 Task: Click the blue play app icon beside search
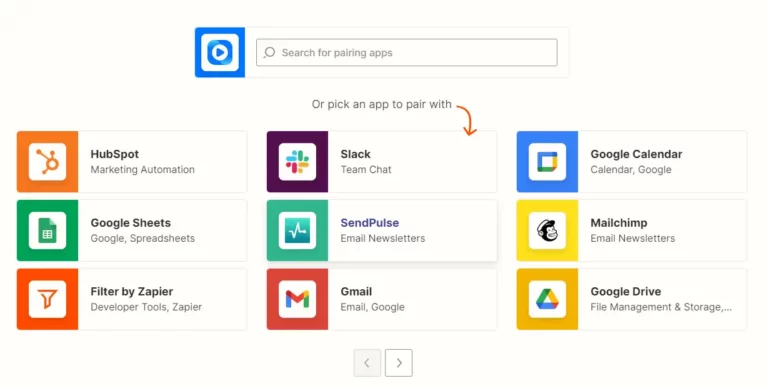(x=220, y=52)
